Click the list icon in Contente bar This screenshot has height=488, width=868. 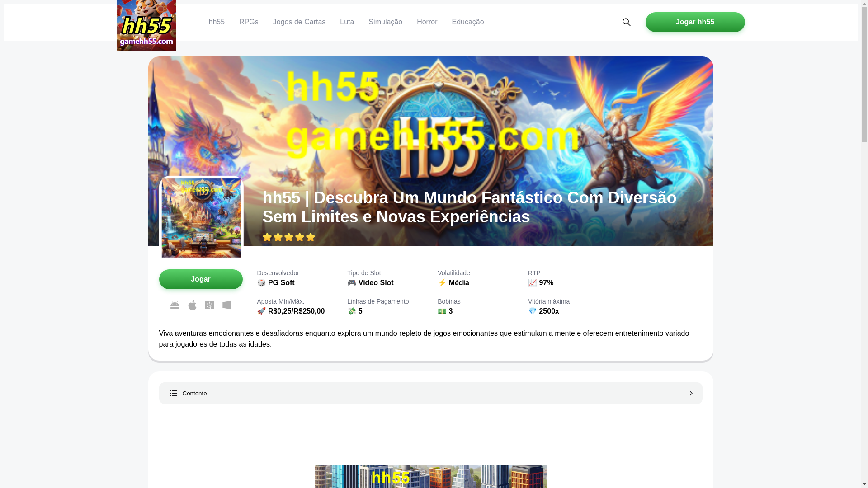[174, 393]
